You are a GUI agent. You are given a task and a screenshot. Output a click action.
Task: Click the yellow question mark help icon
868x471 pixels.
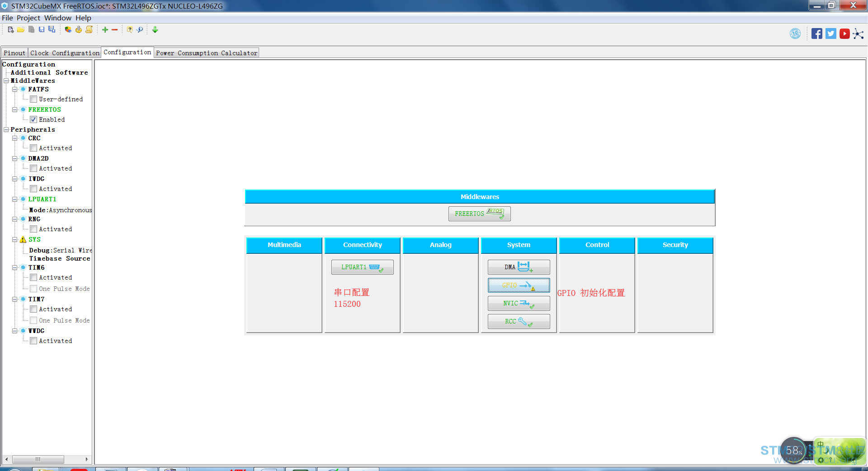coord(130,30)
